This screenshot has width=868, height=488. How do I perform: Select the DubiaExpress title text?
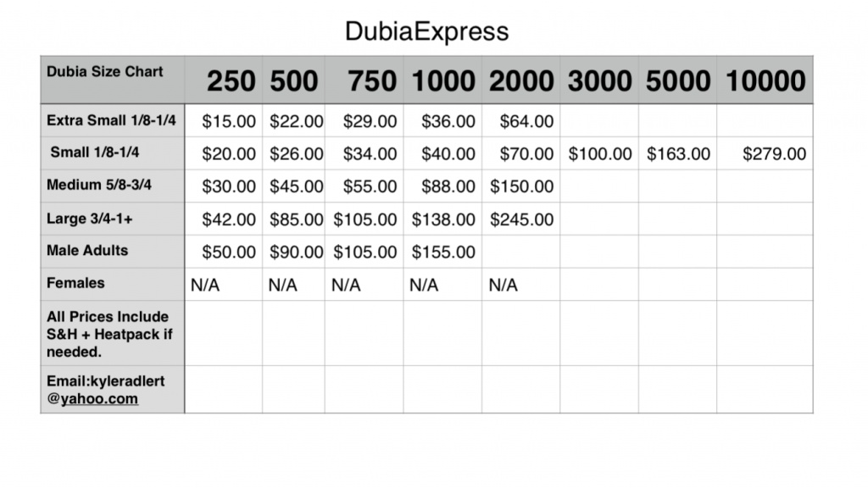(427, 31)
